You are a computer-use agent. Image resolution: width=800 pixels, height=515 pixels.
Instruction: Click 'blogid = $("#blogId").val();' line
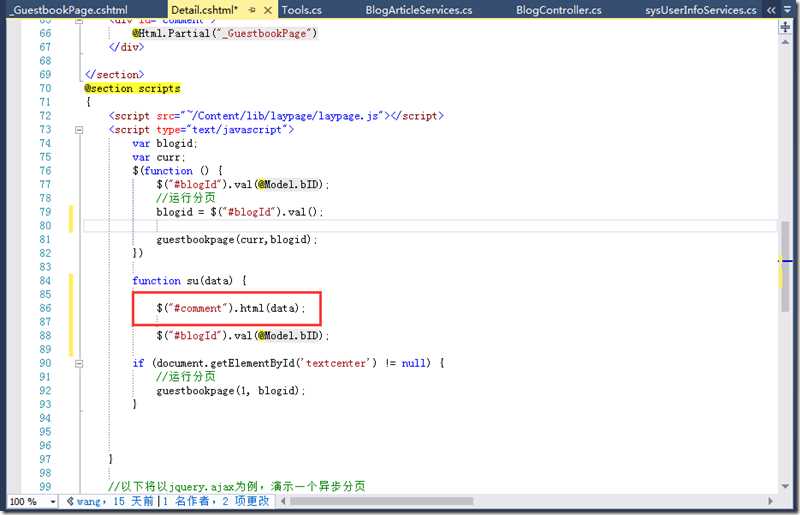(x=239, y=212)
